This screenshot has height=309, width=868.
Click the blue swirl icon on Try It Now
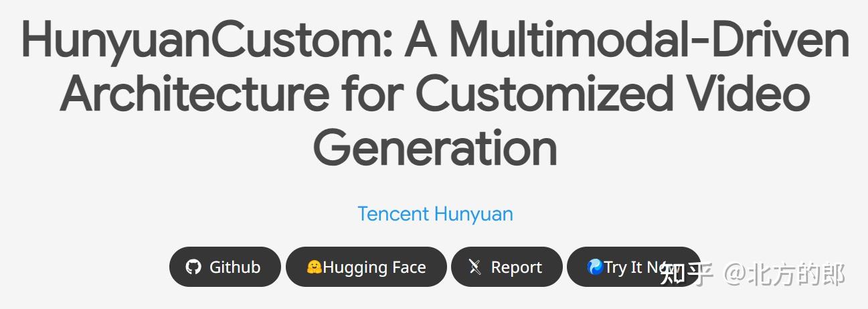click(x=595, y=267)
